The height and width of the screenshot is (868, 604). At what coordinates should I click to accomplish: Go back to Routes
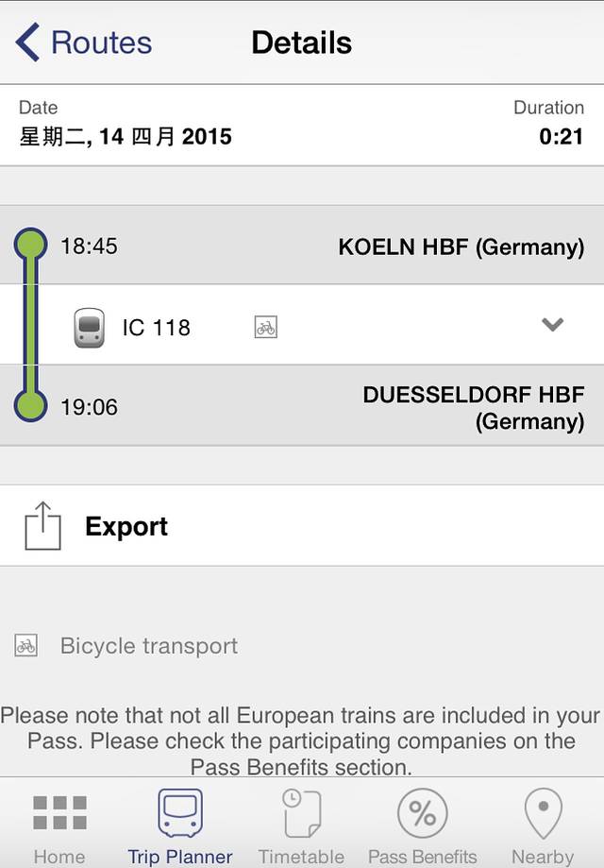pos(101,43)
